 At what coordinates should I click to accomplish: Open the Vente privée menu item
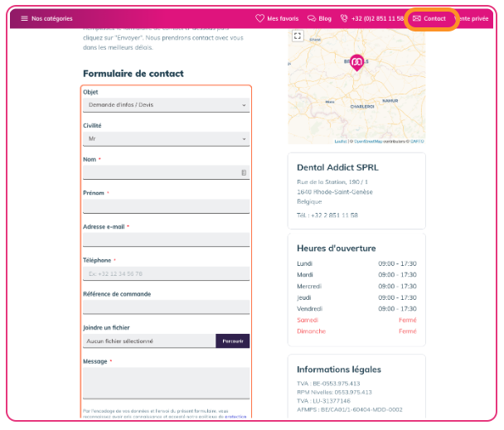point(474,18)
